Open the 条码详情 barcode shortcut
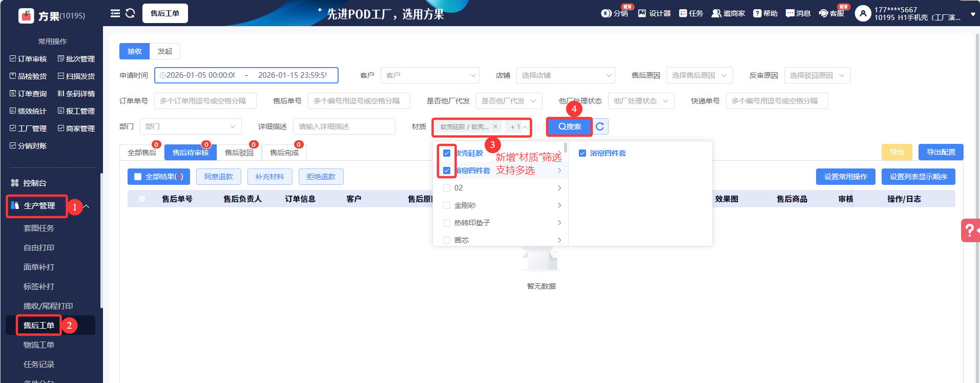This screenshot has width=980, height=383. (x=76, y=94)
